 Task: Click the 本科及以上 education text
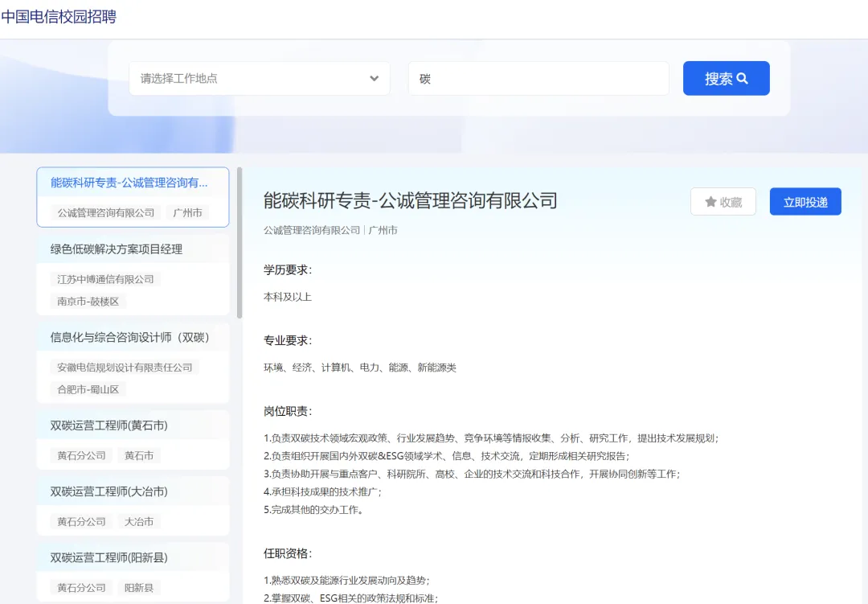tap(287, 297)
